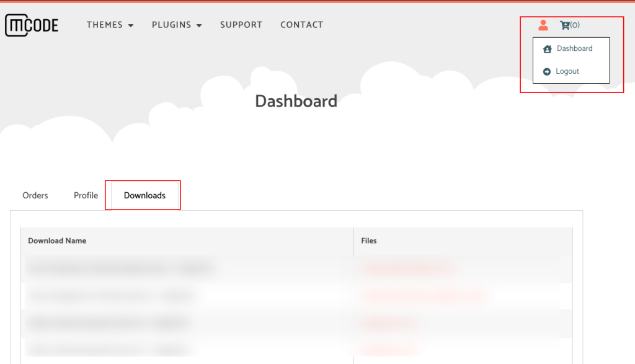Select Logout from the account menu

[x=567, y=71]
